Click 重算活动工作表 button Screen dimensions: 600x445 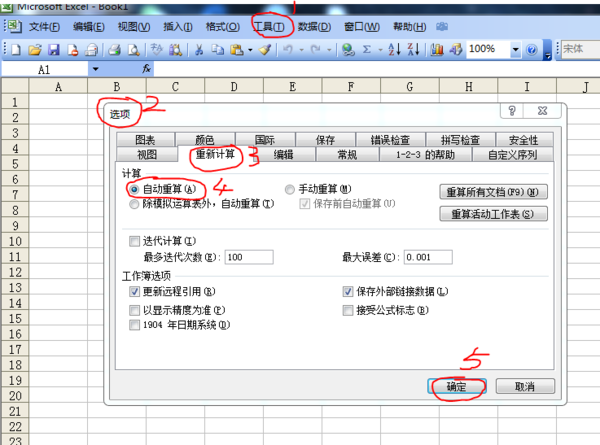(x=494, y=214)
